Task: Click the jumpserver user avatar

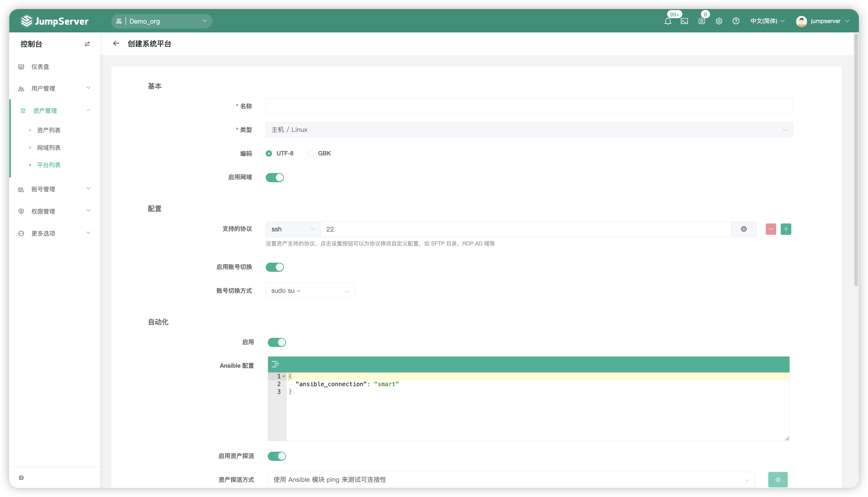Action: (x=801, y=21)
